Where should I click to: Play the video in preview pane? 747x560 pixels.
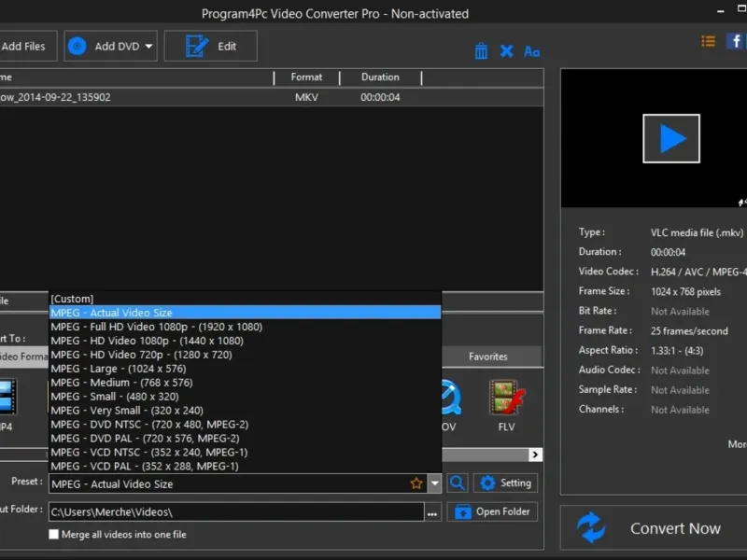[670, 138]
